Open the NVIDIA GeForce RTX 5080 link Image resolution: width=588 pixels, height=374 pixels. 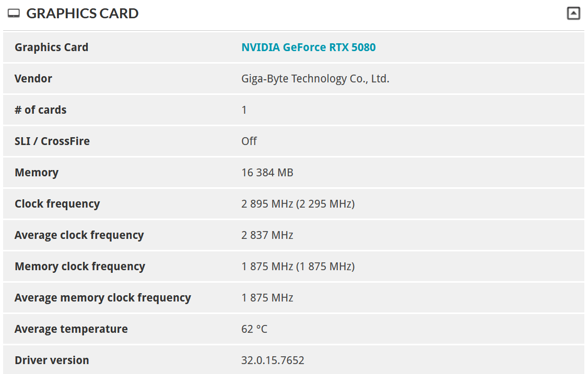click(308, 47)
